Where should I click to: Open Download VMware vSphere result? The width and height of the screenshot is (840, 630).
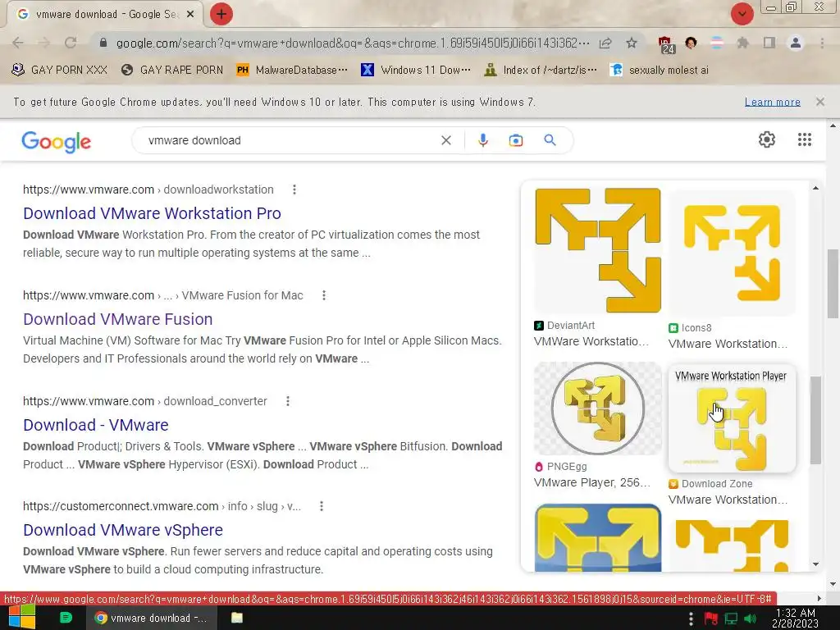pyautogui.click(x=123, y=530)
